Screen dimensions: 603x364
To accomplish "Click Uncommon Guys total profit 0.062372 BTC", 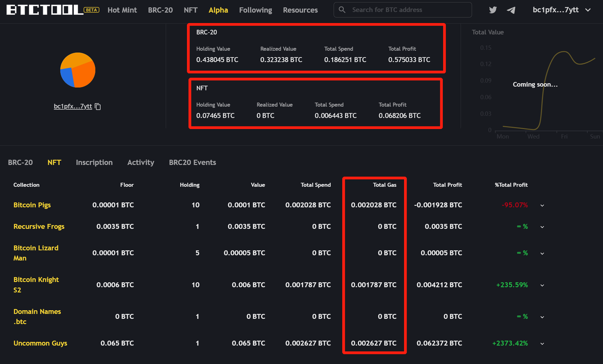I will point(439,343).
